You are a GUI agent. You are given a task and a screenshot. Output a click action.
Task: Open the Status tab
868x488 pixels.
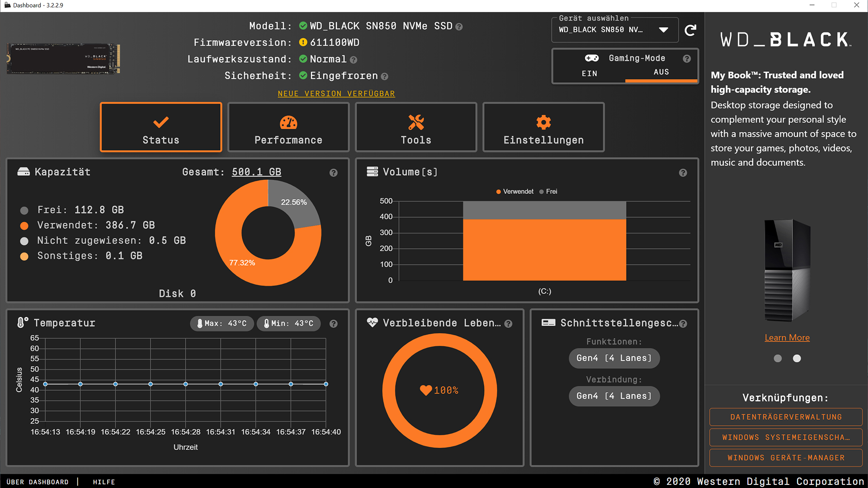pyautogui.click(x=161, y=127)
